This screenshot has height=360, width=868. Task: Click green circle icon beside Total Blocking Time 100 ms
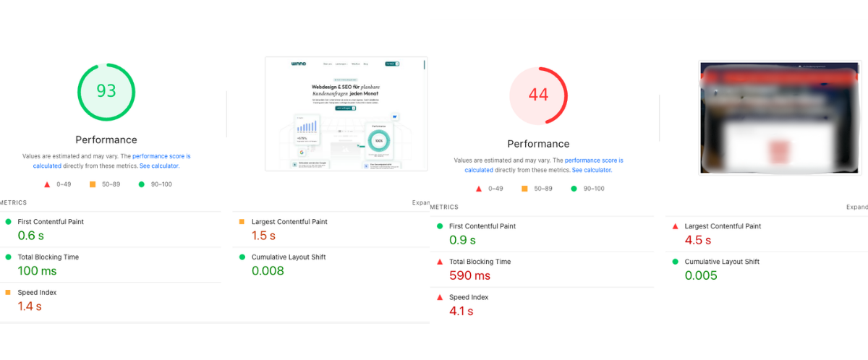pos(9,257)
